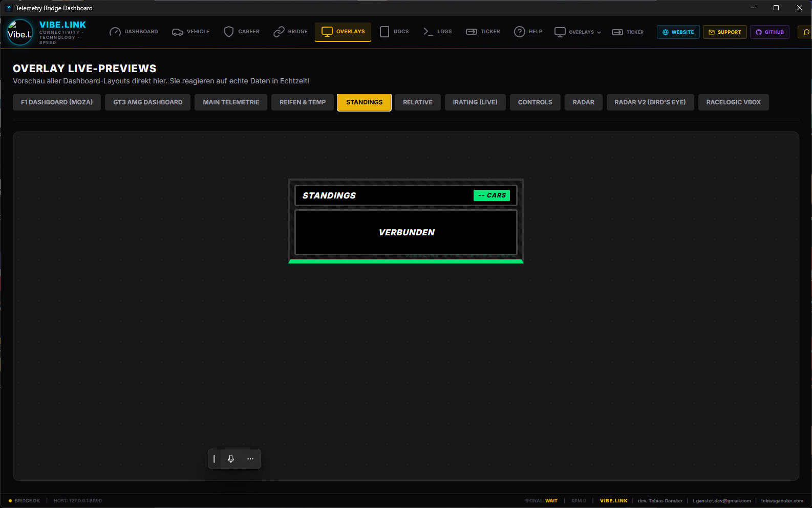Click the VIBE.LINK text in status bar

coord(613,501)
